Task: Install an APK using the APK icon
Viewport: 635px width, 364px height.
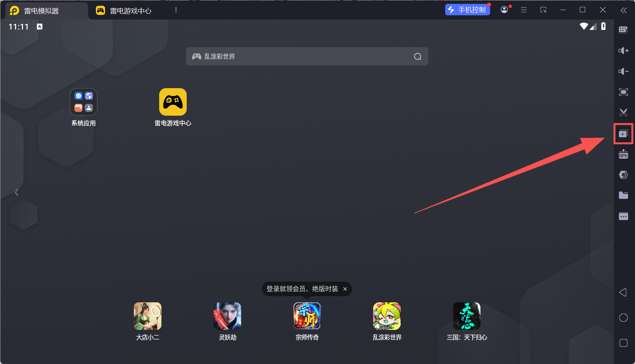Action: [x=623, y=154]
